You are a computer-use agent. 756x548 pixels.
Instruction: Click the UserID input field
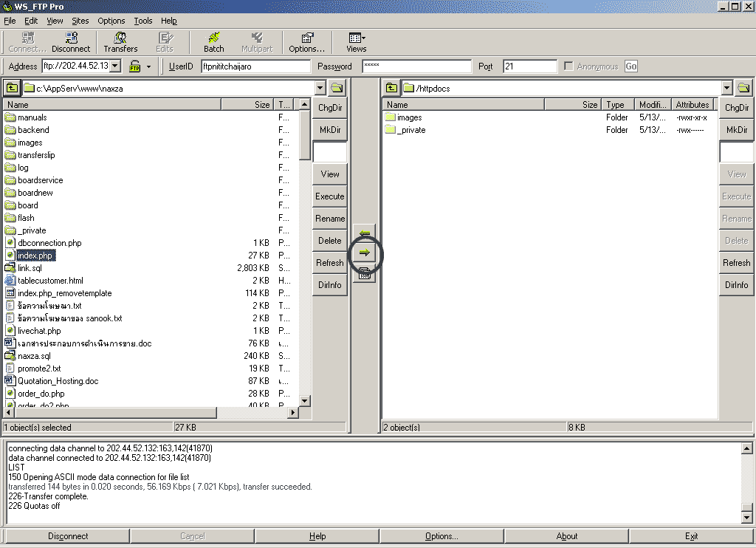pyautogui.click(x=255, y=66)
